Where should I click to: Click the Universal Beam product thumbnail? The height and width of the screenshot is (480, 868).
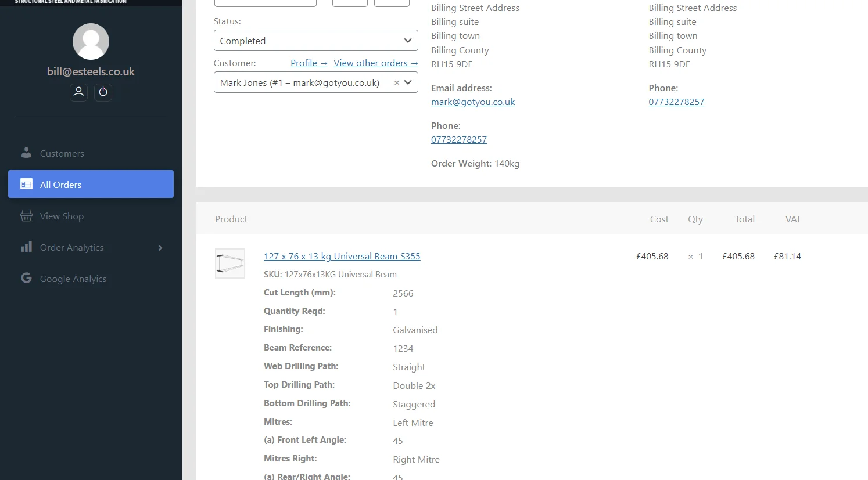(230, 264)
